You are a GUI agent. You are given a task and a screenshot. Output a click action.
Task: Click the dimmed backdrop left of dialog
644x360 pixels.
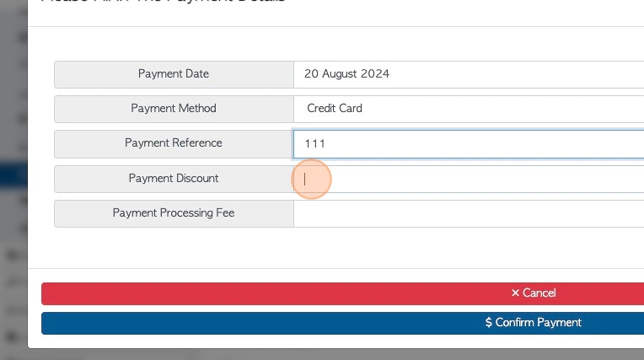[x=13, y=103]
